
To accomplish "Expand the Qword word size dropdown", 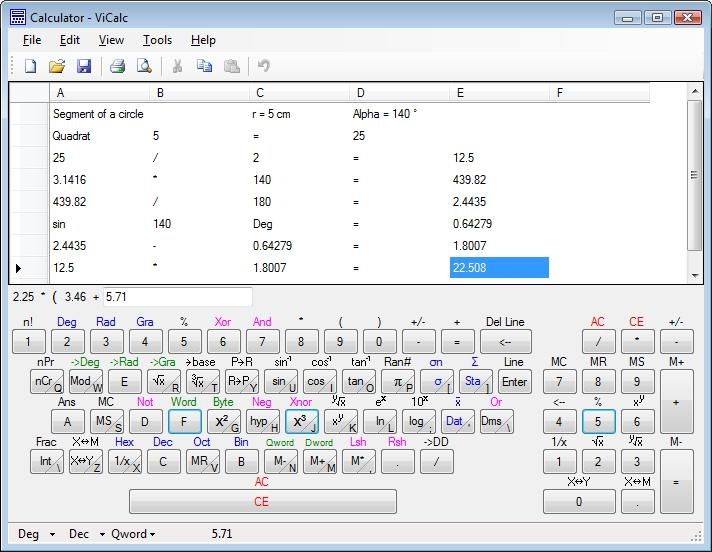I will 134,534.
